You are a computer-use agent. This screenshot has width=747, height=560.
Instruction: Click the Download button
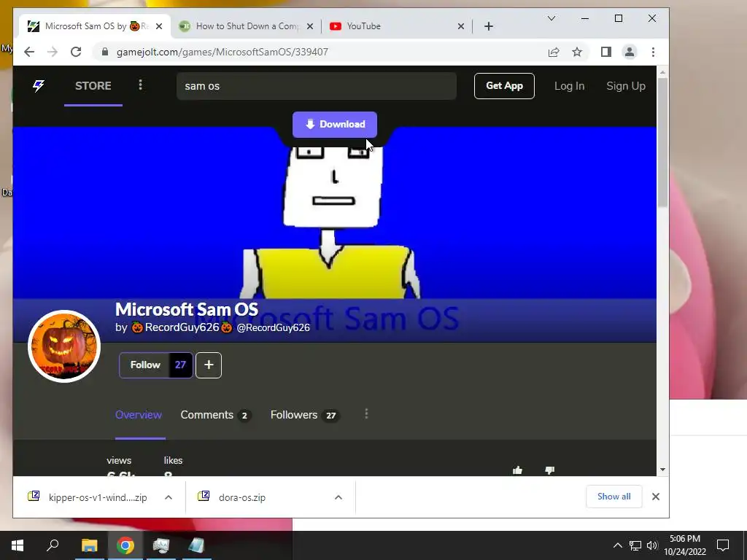click(x=335, y=124)
